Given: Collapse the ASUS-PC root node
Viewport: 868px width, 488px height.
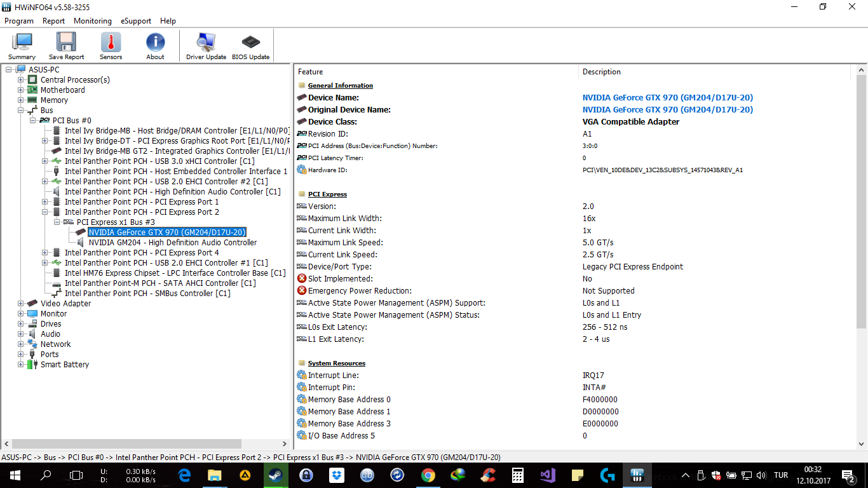Looking at the screenshot, I should [9, 70].
